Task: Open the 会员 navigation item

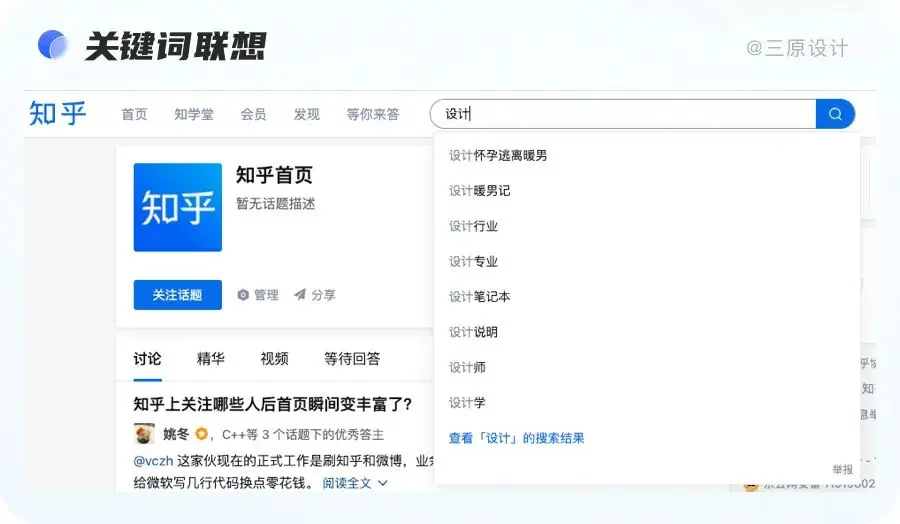Action: coord(253,114)
